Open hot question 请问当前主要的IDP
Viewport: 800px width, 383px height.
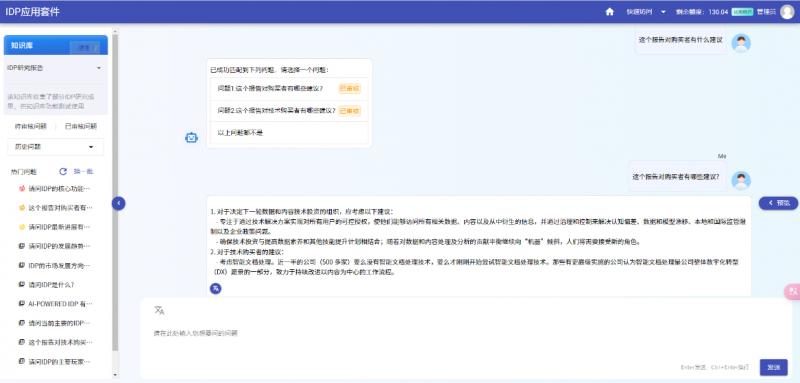click(59, 323)
